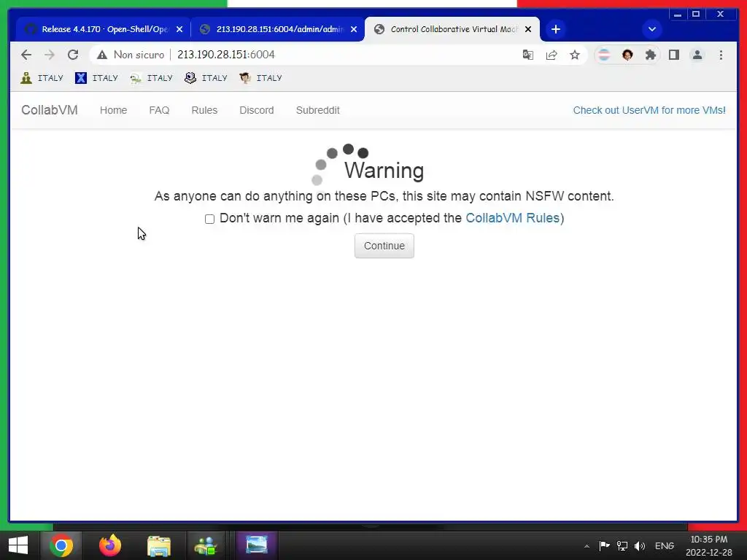The image size is (747, 560).
Task: Reload the current page
Action: click(x=73, y=55)
